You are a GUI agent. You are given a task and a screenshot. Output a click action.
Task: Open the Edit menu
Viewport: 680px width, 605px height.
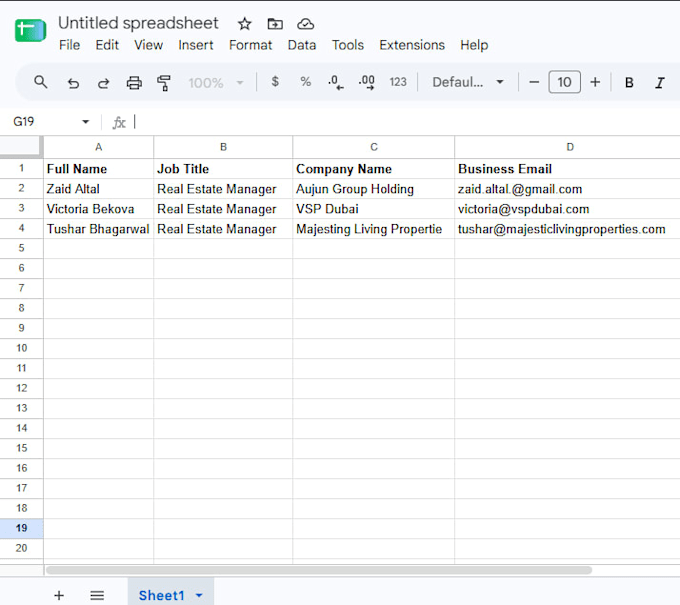point(107,45)
